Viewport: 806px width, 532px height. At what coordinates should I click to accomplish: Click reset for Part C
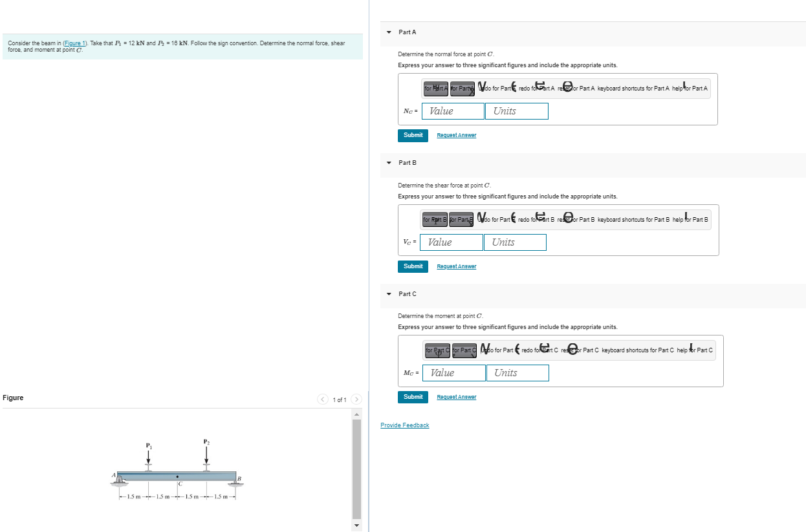tap(580, 350)
